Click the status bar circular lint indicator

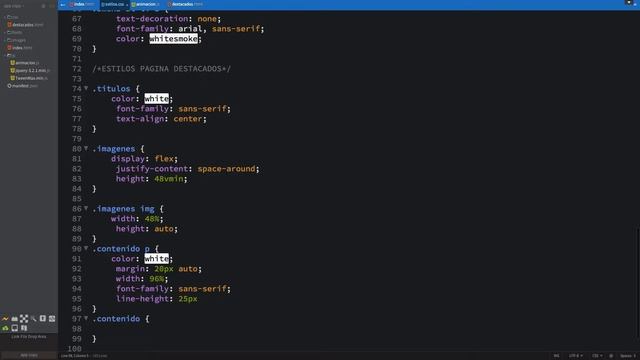[611, 356]
